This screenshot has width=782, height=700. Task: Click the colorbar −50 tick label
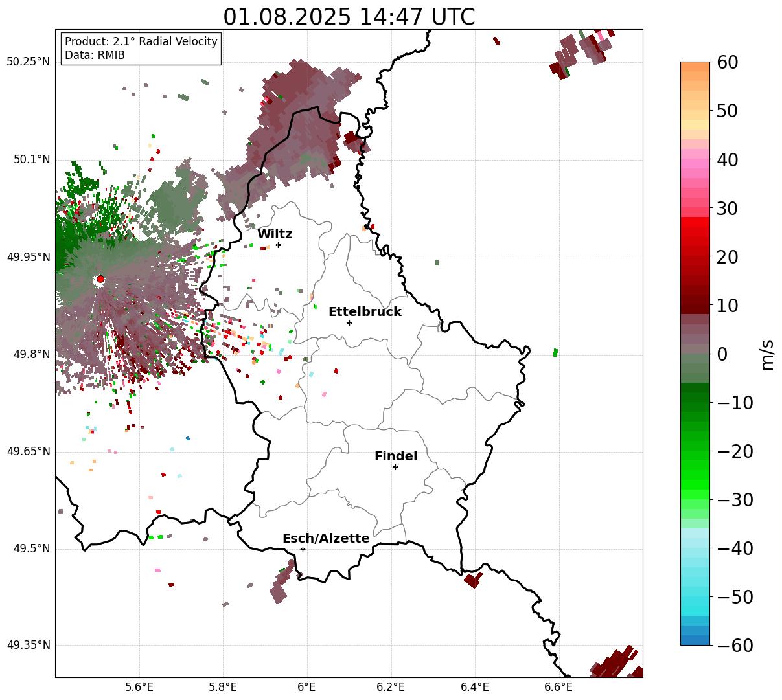[734, 597]
